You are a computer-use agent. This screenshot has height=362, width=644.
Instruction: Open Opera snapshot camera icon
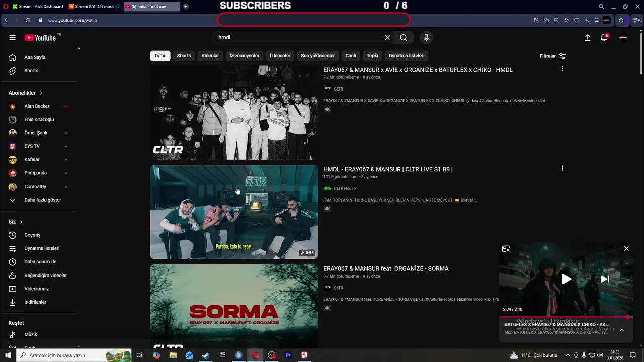pos(546,20)
